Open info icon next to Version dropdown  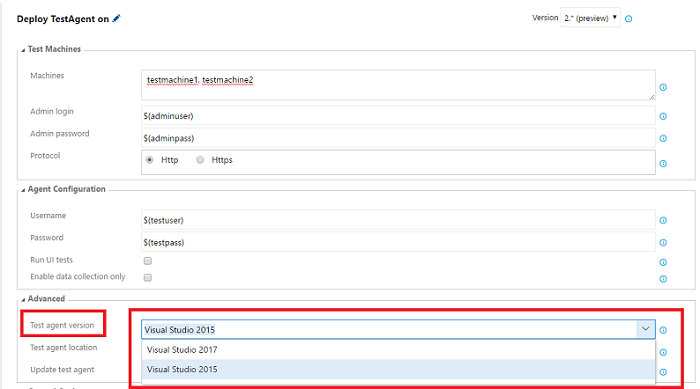[x=629, y=19]
